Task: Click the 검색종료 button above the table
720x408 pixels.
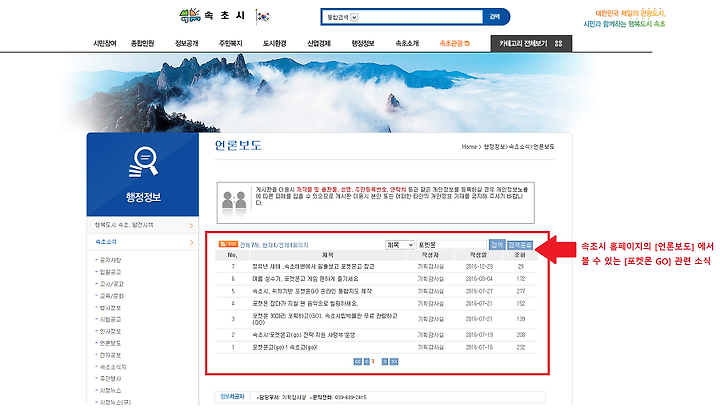Action: click(520, 245)
